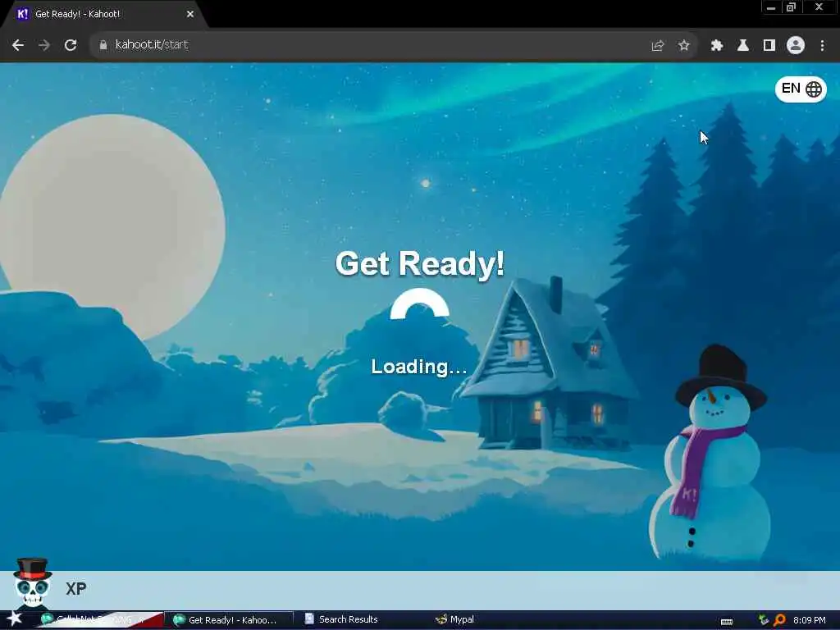
Task: Select the Get Ready! - Kahoot! tab
Action: (x=104, y=15)
